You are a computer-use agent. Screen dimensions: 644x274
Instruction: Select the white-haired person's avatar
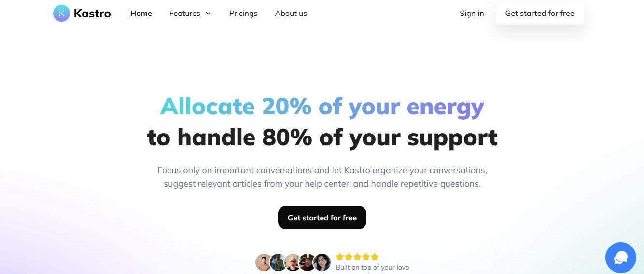click(293, 262)
